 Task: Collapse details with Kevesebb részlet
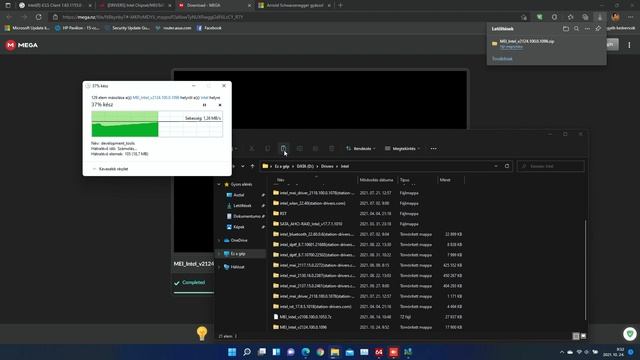pos(110,169)
